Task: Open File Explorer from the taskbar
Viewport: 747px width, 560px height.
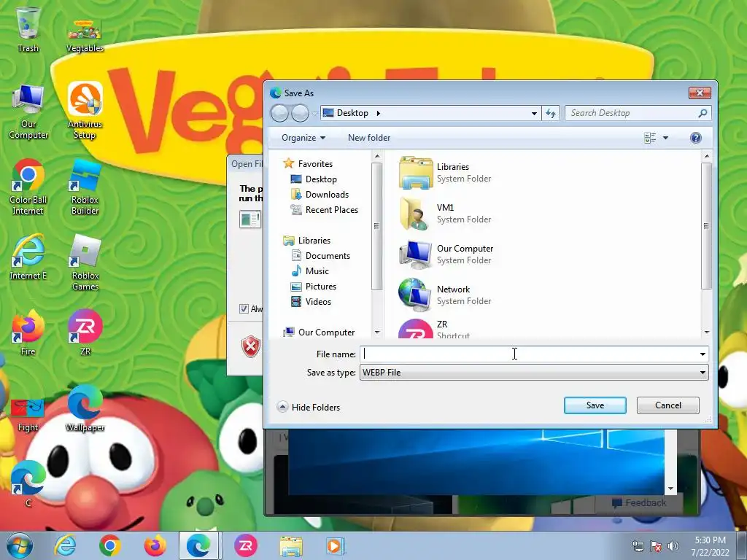Action: pyautogui.click(x=290, y=545)
